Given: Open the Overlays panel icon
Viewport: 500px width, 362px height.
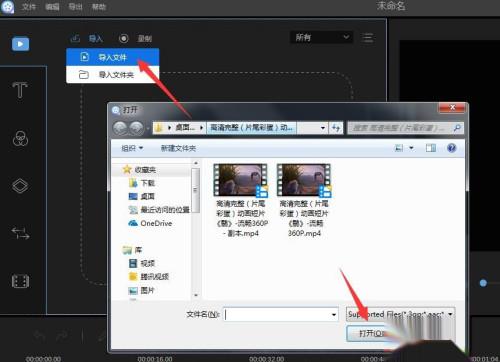Looking at the screenshot, I should point(20,186).
